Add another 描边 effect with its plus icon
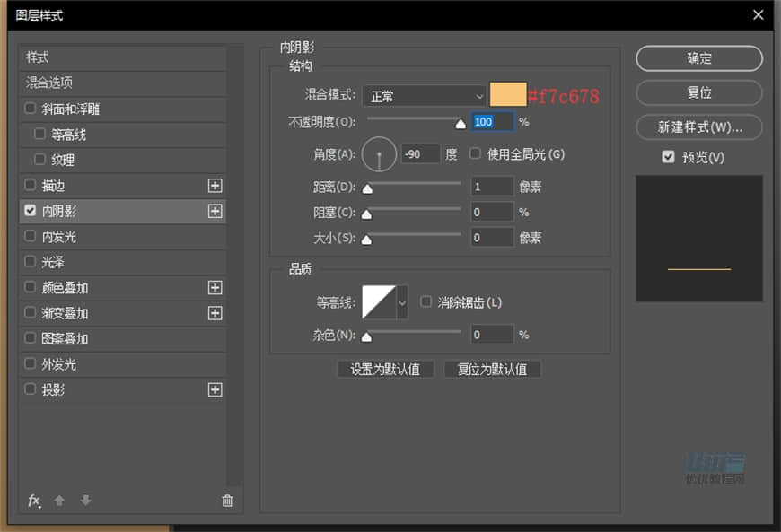 (x=215, y=186)
